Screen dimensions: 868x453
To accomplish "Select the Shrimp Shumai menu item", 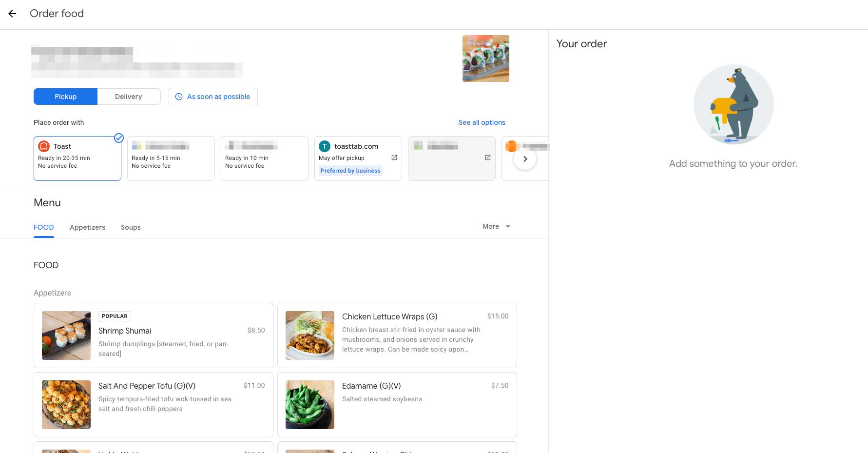I will 153,335.
